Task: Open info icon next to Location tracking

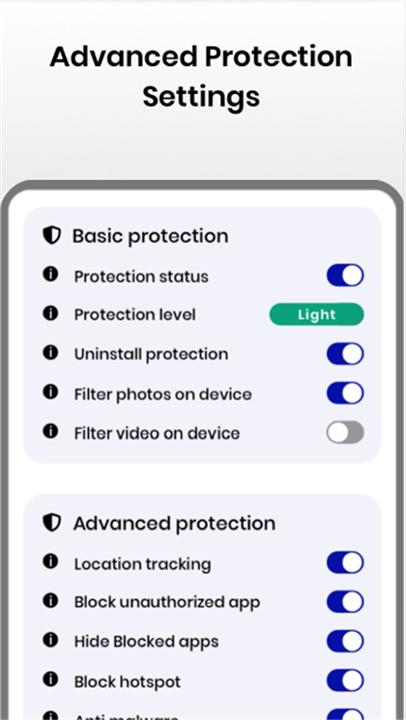Action: click(51, 561)
